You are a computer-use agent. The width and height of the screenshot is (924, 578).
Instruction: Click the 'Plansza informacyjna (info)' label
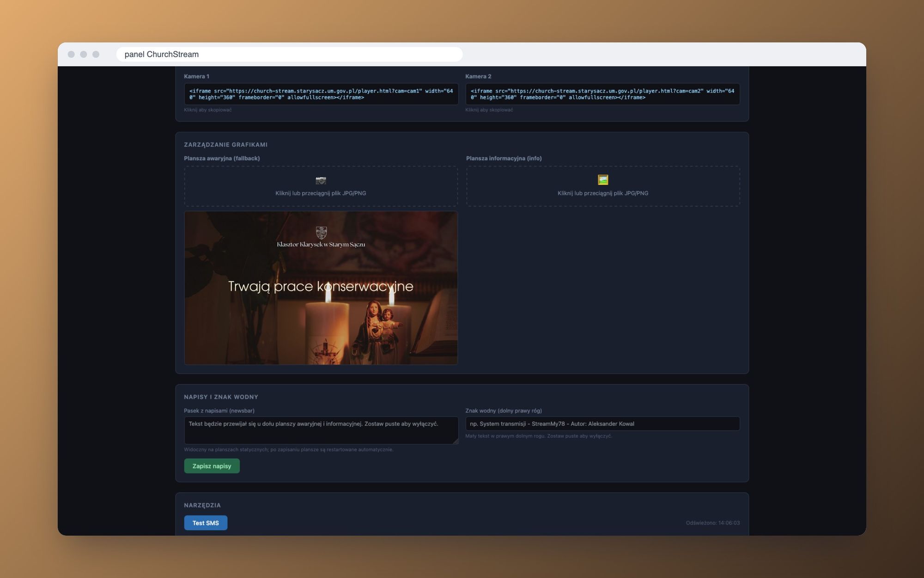click(504, 158)
